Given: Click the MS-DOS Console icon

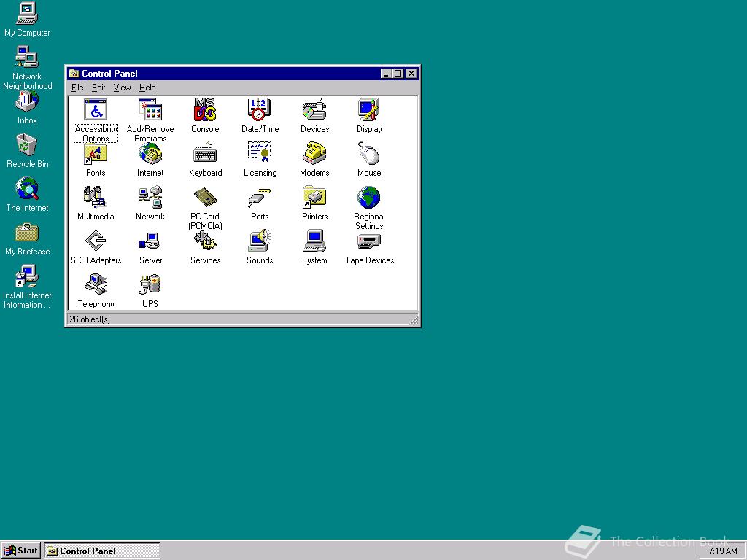Looking at the screenshot, I should (205, 109).
